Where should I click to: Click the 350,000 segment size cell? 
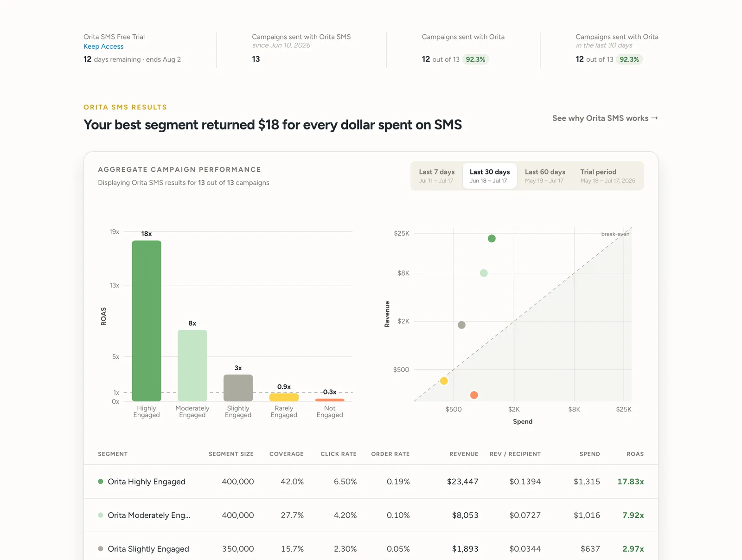(238, 549)
